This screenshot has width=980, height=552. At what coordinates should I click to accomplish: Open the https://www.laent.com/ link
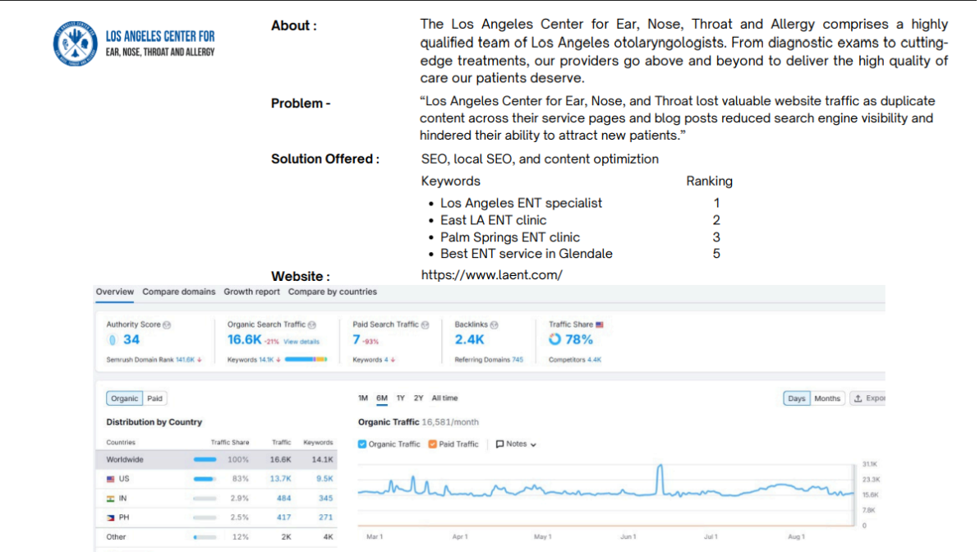coord(492,275)
